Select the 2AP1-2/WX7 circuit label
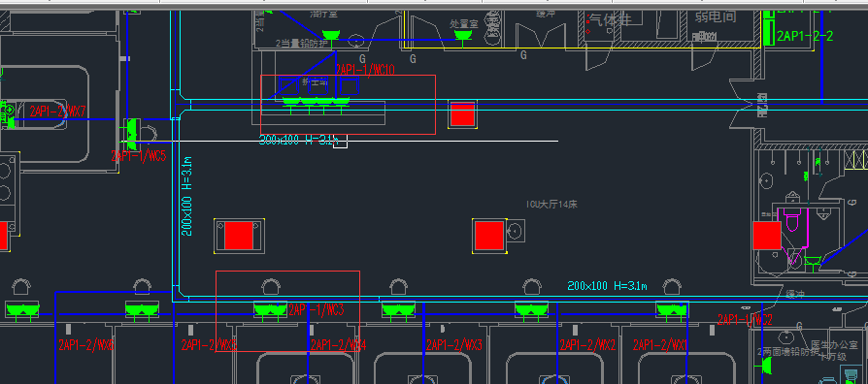This screenshot has height=384, width=868. (57, 112)
